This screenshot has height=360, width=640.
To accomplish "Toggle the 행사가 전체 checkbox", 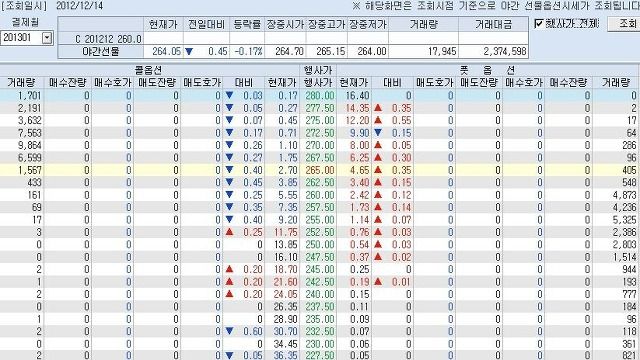I will pos(539,24).
